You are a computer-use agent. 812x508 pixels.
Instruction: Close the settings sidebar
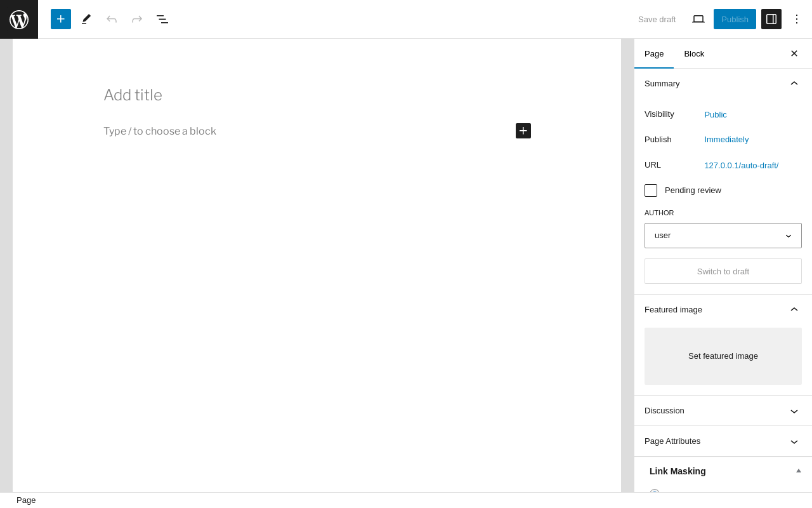coord(794,53)
